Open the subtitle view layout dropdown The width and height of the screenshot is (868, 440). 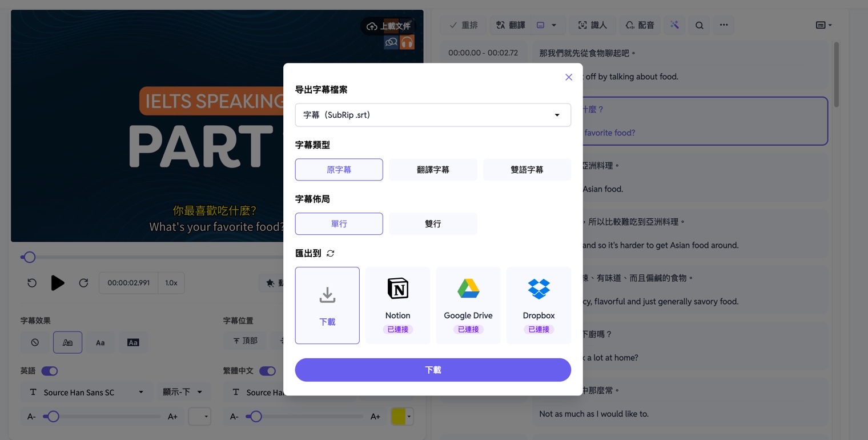[823, 25]
